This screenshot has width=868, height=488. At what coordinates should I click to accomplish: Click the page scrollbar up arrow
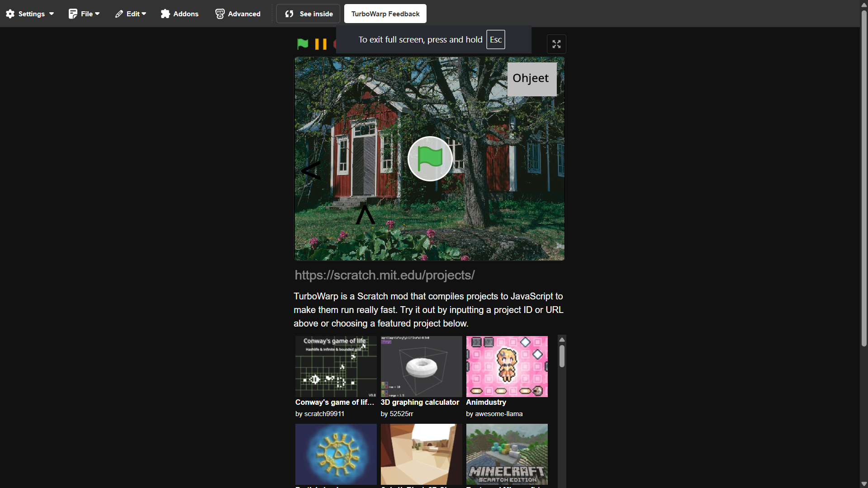864,4
